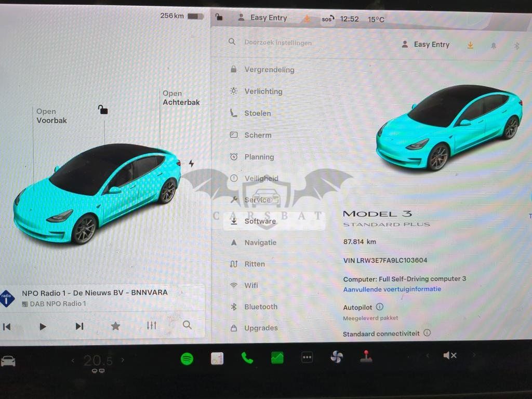Open the Verlichting settings menu
This screenshot has height=399, width=532.
[257, 91]
